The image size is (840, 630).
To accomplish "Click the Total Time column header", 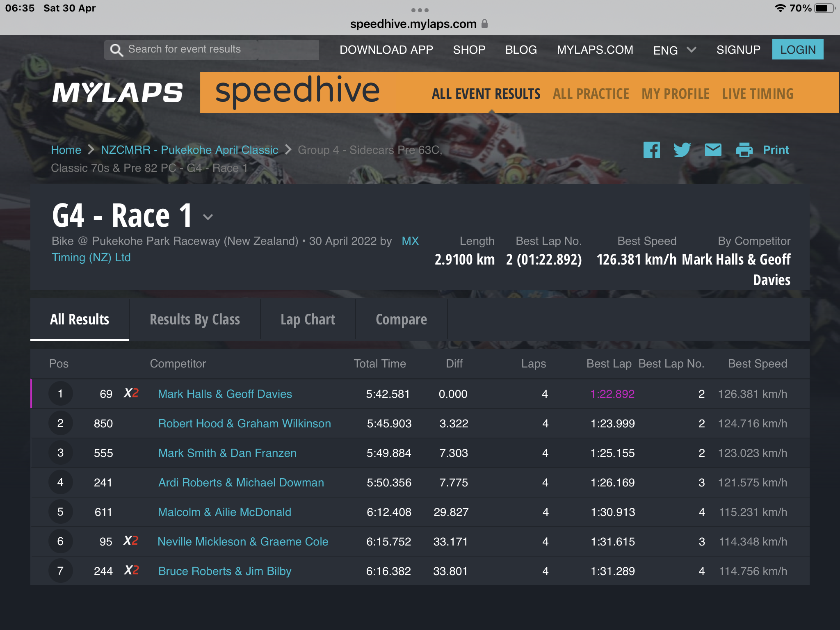I will click(380, 363).
